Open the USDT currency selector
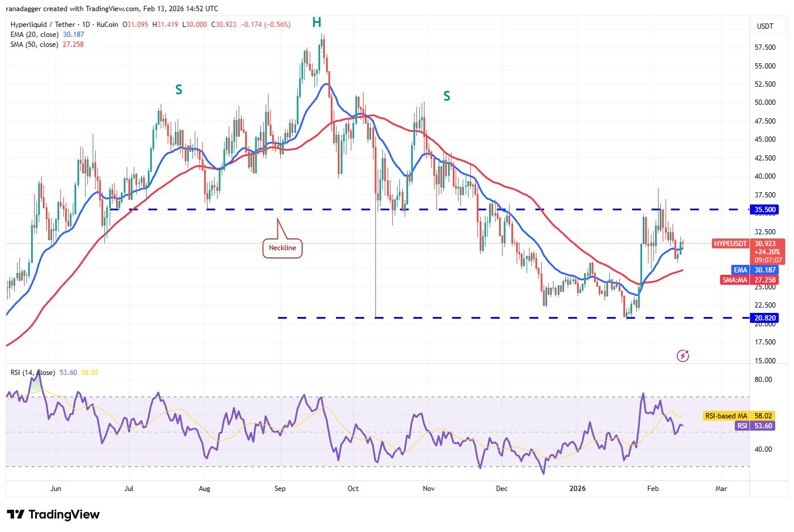794x532 pixels. [x=765, y=26]
